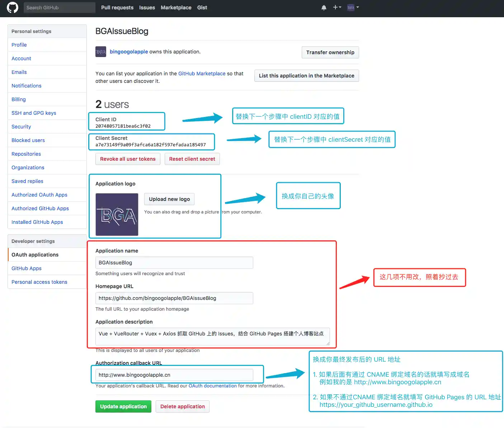This screenshot has height=428, width=504.
Task: Open the user avatar menu
Action: pos(353,8)
